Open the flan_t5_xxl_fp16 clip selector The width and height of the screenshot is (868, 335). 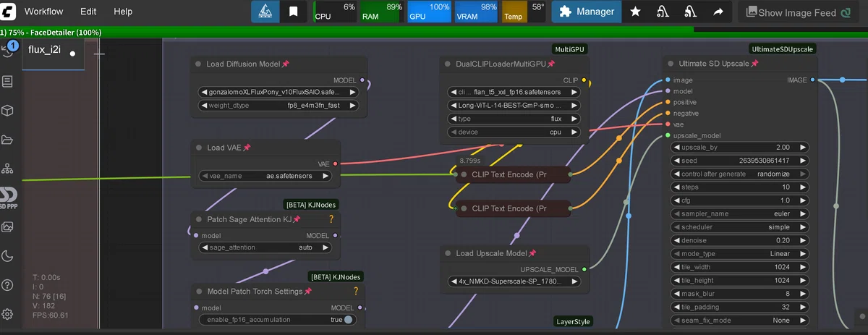pos(514,92)
